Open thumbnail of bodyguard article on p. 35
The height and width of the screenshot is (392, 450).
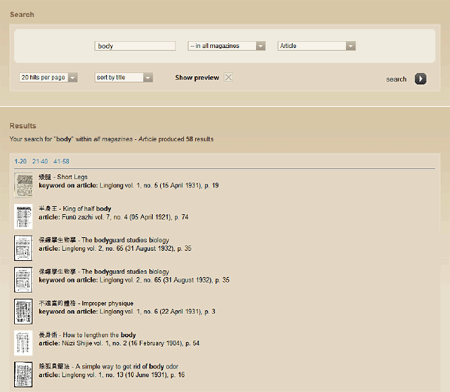coord(23,248)
